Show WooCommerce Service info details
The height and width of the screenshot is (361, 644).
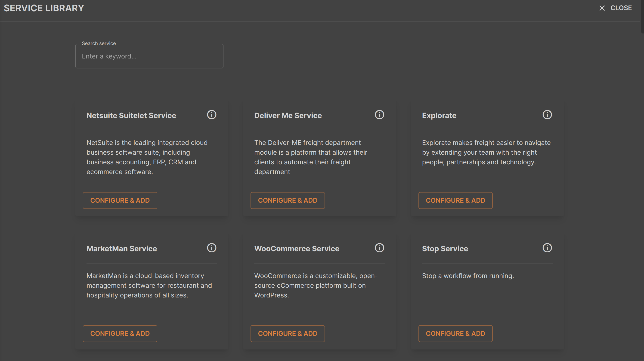tap(379, 248)
